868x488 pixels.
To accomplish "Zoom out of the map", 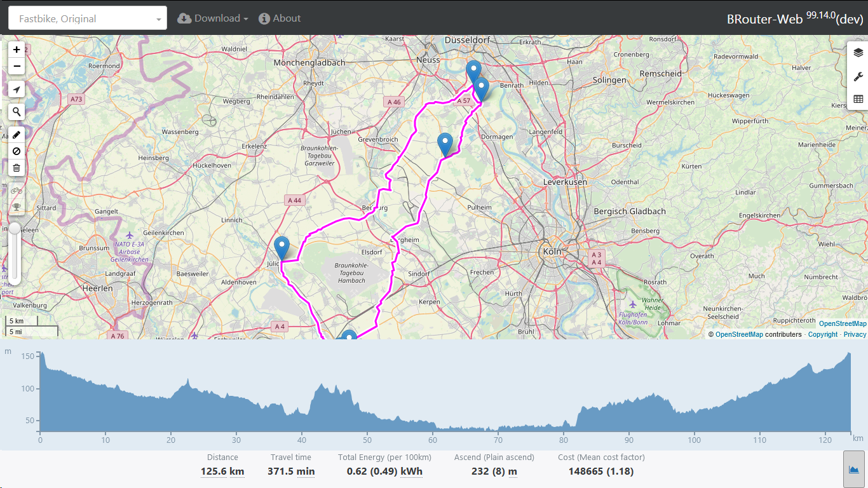I will 17,66.
